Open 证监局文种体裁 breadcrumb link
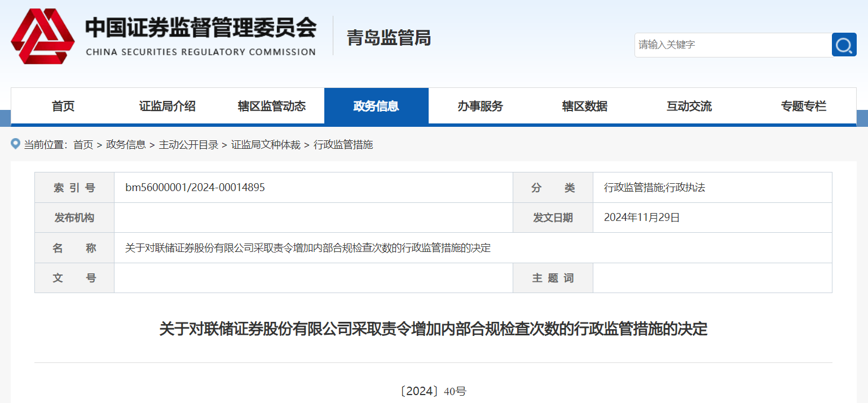The width and height of the screenshot is (868, 403). coord(266,145)
